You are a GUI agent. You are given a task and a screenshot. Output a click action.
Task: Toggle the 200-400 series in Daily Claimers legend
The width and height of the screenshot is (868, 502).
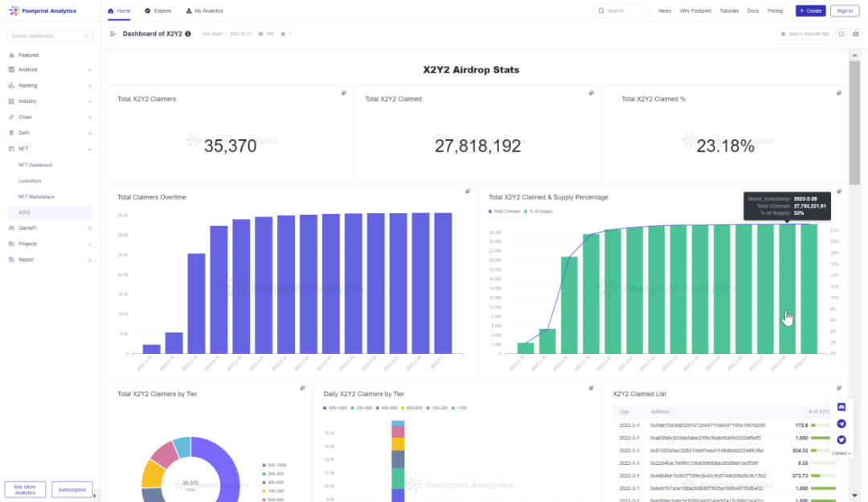click(362, 408)
